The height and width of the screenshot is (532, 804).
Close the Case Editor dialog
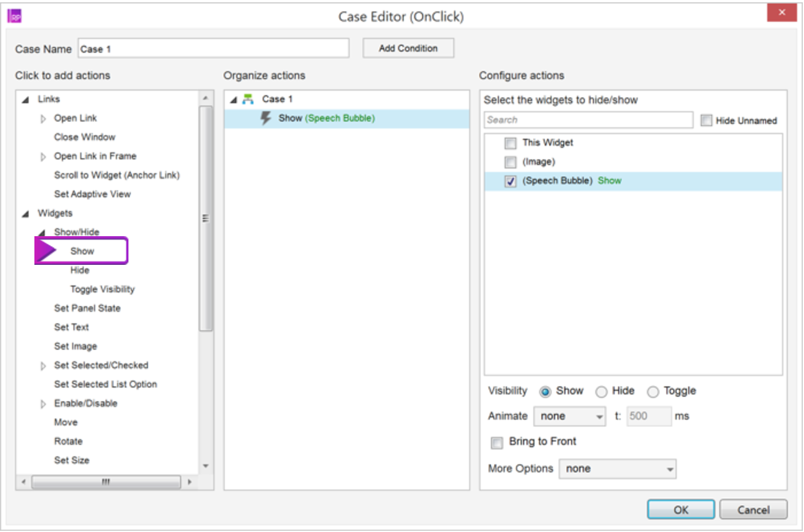pos(782,12)
